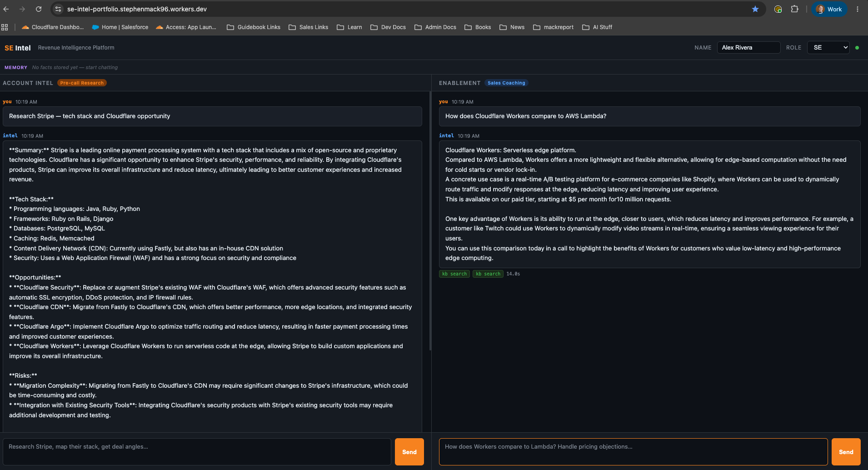Image resolution: width=868 pixels, height=470 pixels.
Task: Expand Learn bookmark folder
Action: tap(349, 27)
